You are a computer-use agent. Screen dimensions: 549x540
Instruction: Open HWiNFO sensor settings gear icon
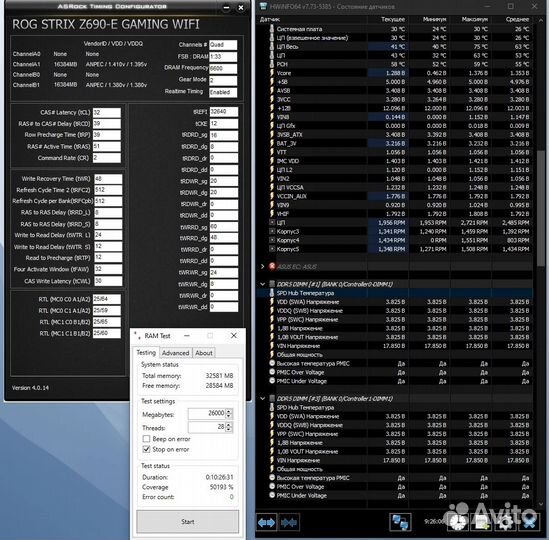point(505,522)
